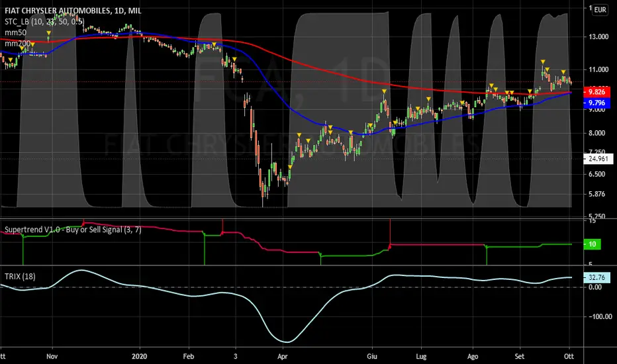Screen dimensions: 617x364
Task: Click the Apr date label on time axis
Action: 282,357
